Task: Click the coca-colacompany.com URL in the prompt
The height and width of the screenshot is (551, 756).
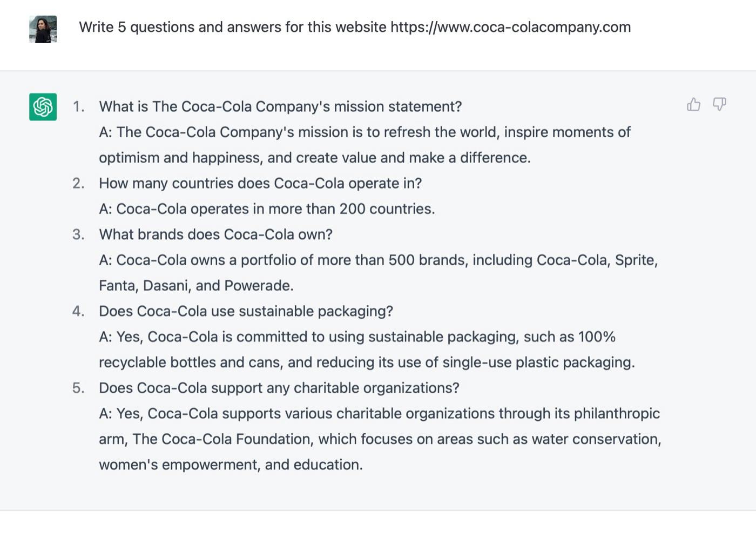Action: [510, 27]
